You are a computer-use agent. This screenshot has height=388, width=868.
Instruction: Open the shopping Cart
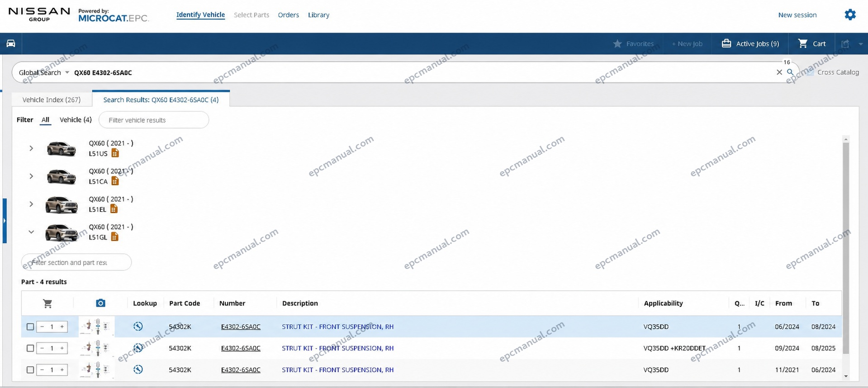(x=812, y=43)
